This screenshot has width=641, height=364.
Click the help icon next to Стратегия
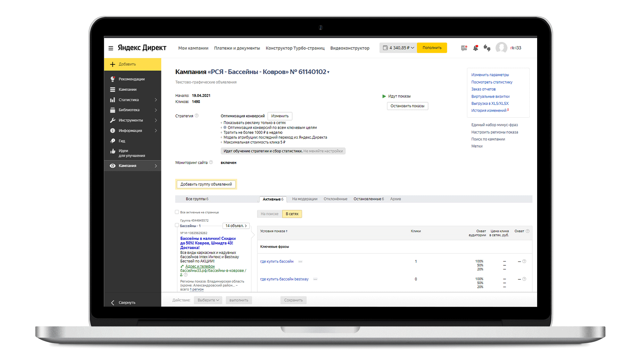click(x=197, y=116)
